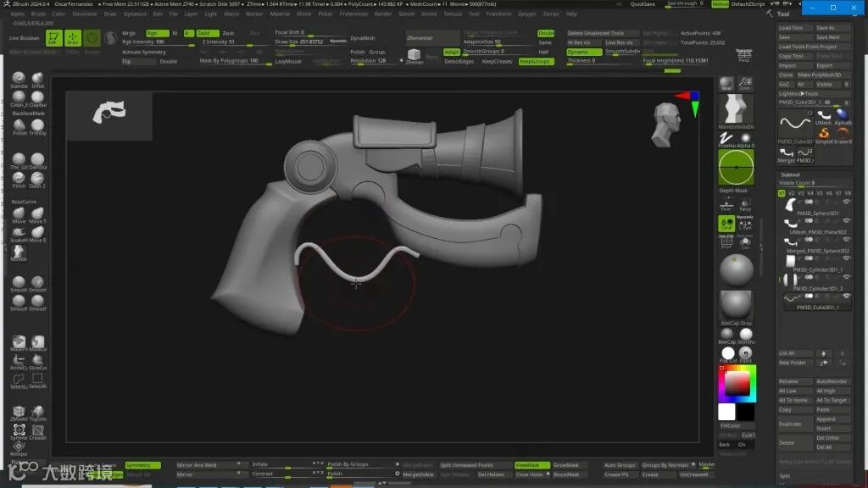Select the Polish brush icon
868x488 pixels.
coord(19,125)
